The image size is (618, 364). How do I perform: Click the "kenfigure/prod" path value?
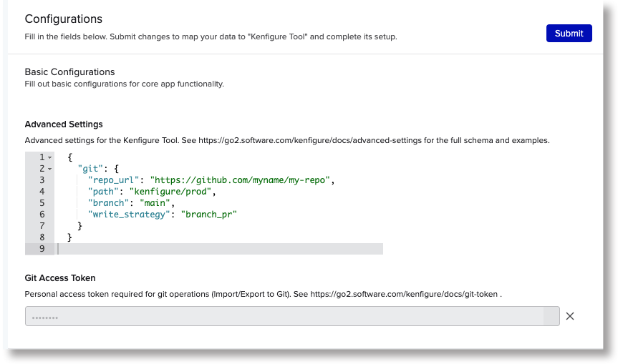(x=170, y=192)
